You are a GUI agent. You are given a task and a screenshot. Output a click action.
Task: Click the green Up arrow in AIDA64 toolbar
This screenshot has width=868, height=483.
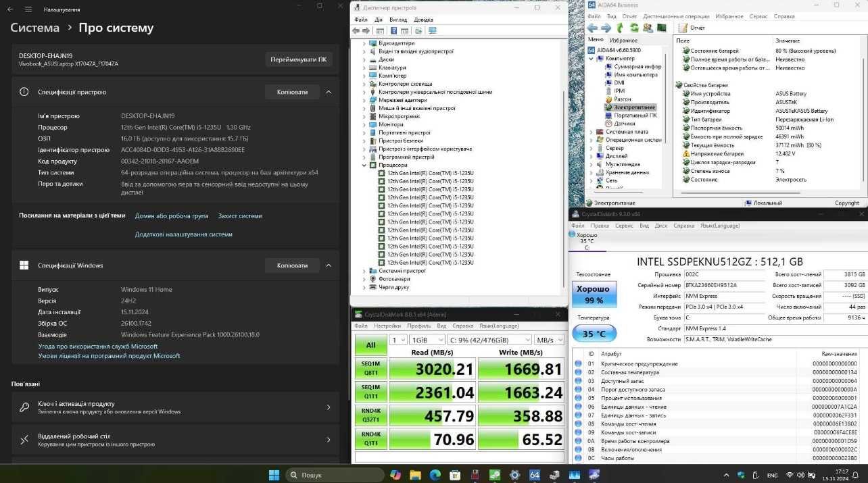[621, 28]
